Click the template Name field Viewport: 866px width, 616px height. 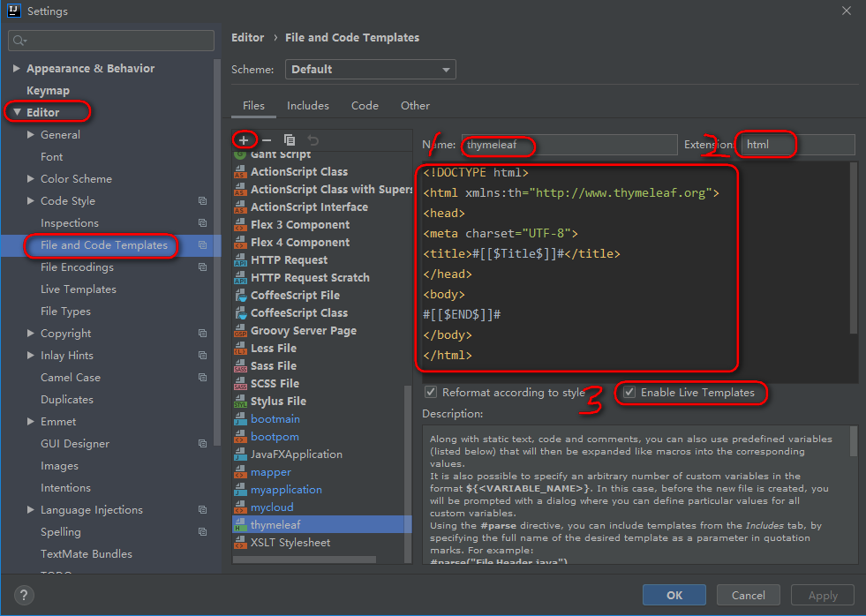(x=569, y=145)
